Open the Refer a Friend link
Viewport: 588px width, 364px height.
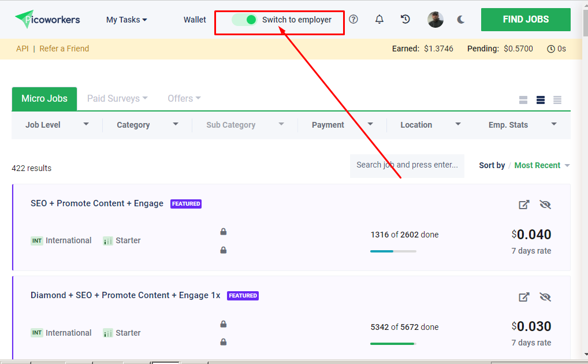click(64, 49)
